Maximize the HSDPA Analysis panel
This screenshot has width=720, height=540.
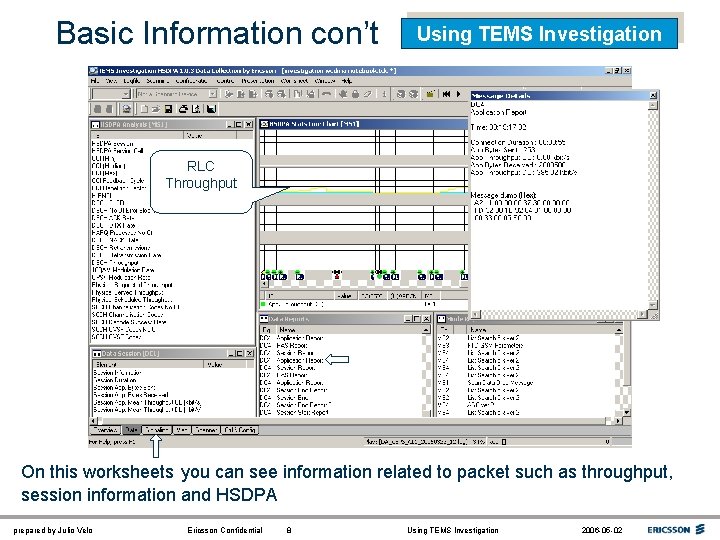238,124
